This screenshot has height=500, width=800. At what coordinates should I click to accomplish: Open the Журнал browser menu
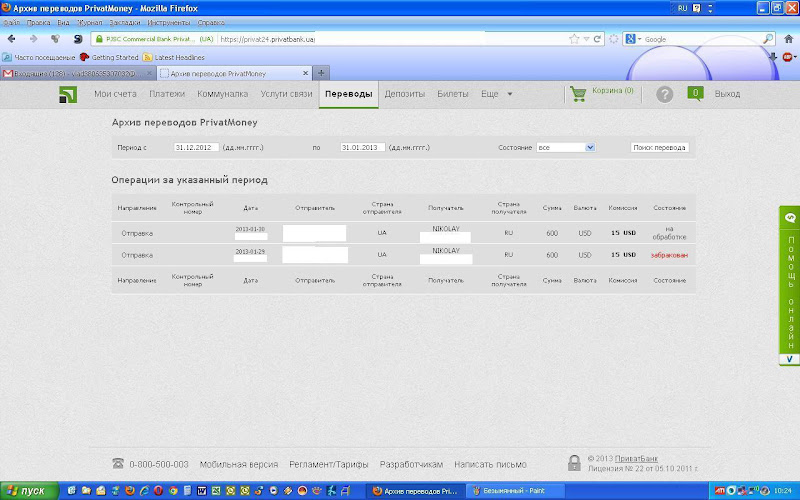[89, 22]
